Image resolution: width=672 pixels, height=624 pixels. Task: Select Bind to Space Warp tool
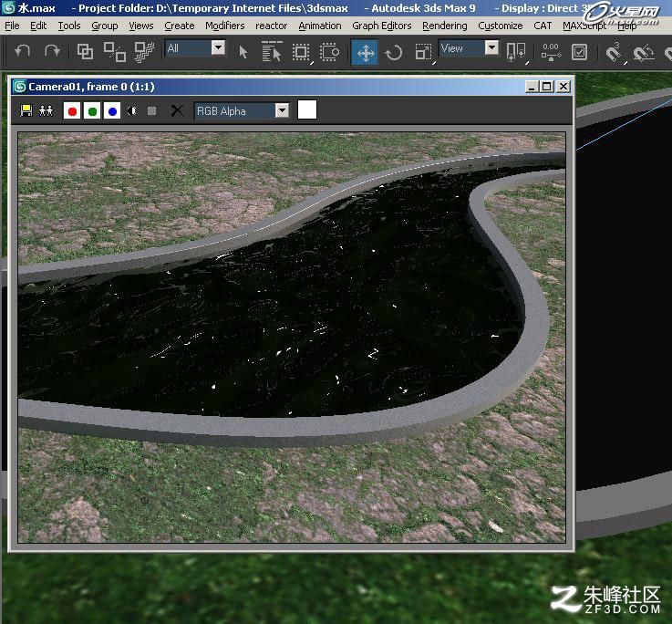pyautogui.click(x=144, y=52)
